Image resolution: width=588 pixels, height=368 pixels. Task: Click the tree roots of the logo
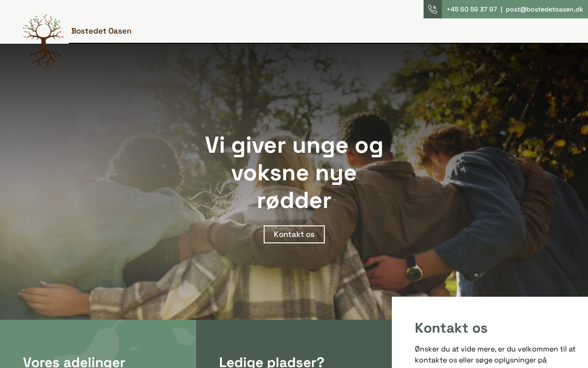tap(45, 58)
